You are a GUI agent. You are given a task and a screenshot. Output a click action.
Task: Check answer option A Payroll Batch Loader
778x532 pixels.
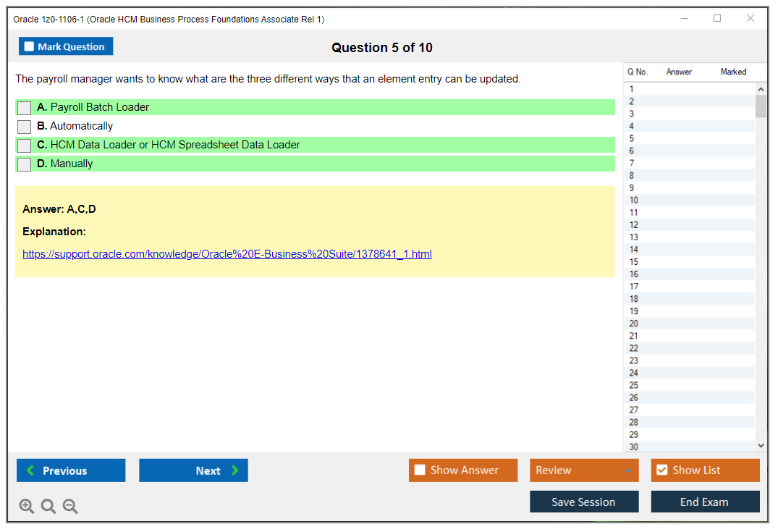pos(23,107)
